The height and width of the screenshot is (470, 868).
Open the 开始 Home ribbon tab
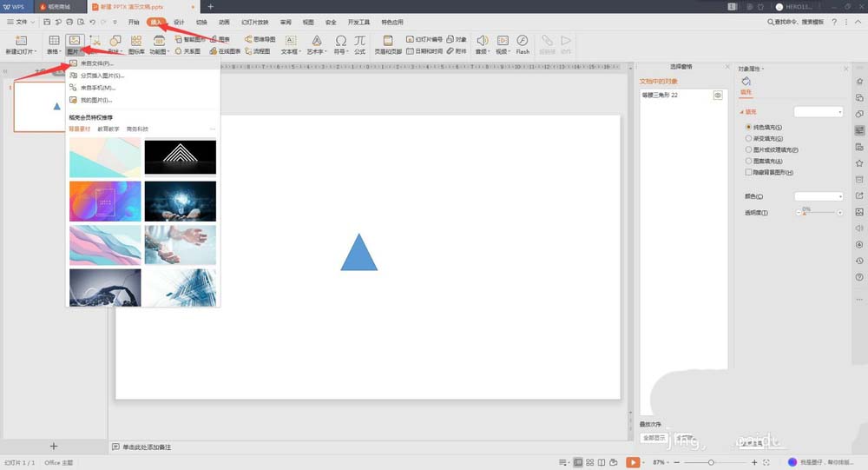tap(134, 23)
